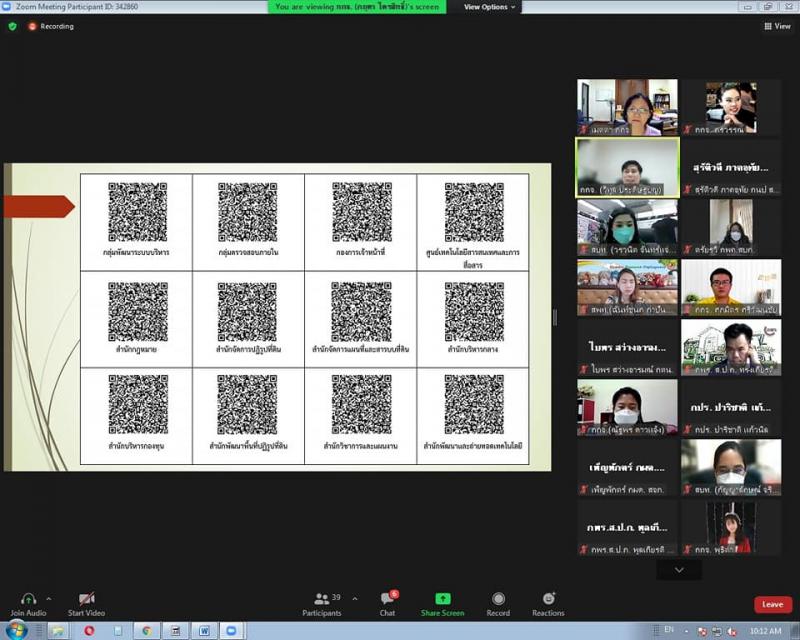Image resolution: width=800 pixels, height=640 pixels.
Task: Click the label 'สำนักพัฒนาและถ่ายทอดเทคโนโลยี'
Action: 472,446
